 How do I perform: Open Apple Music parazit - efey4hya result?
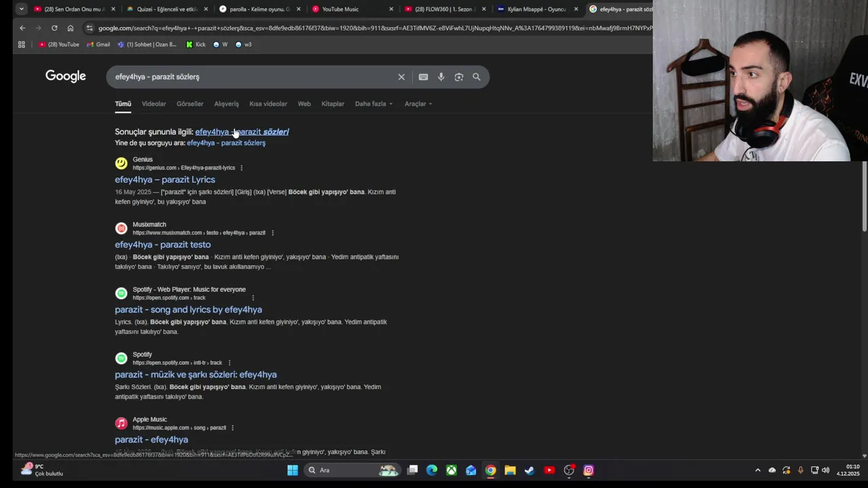coord(151,440)
